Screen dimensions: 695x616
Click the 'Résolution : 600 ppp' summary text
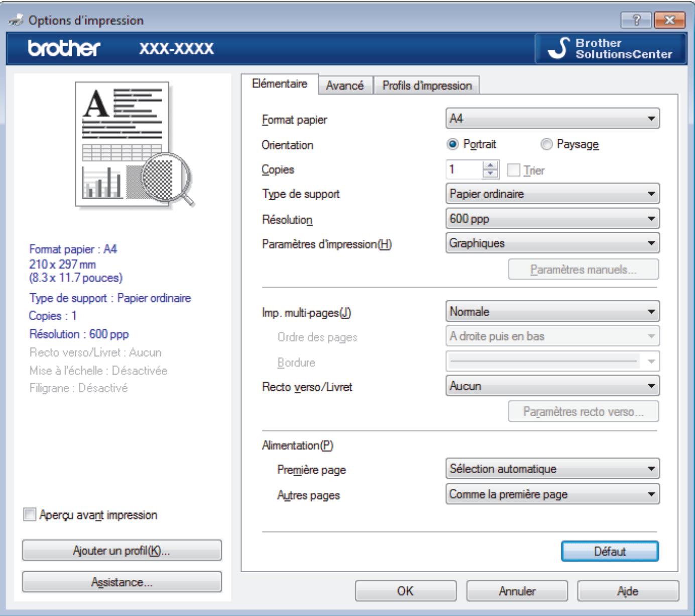pos(79,334)
